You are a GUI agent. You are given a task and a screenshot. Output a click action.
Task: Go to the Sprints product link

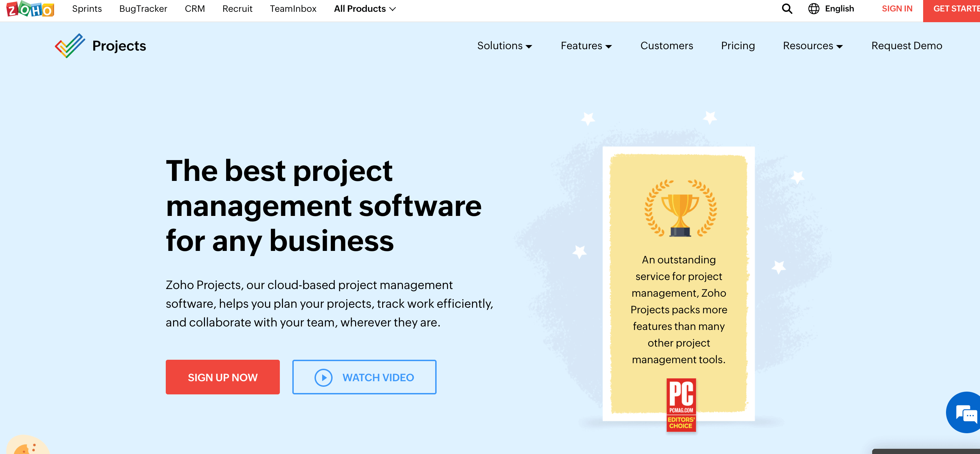(87, 9)
